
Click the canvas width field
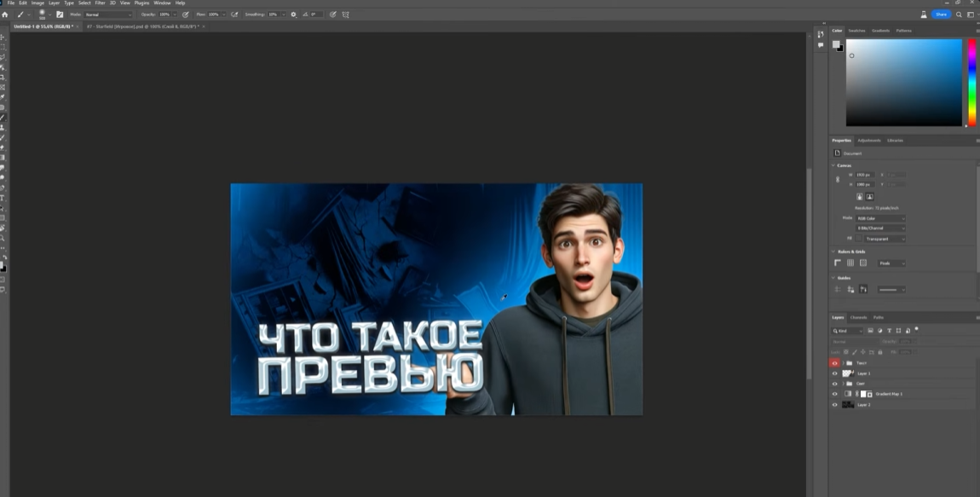[864, 175]
